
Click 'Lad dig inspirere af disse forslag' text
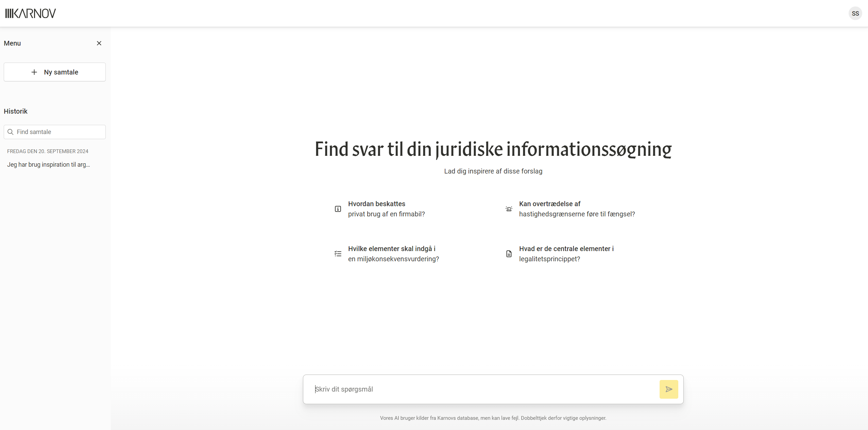pos(493,171)
